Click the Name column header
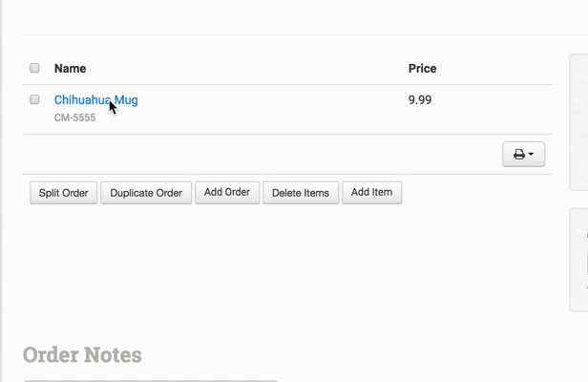The width and height of the screenshot is (588, 382). 70,68
